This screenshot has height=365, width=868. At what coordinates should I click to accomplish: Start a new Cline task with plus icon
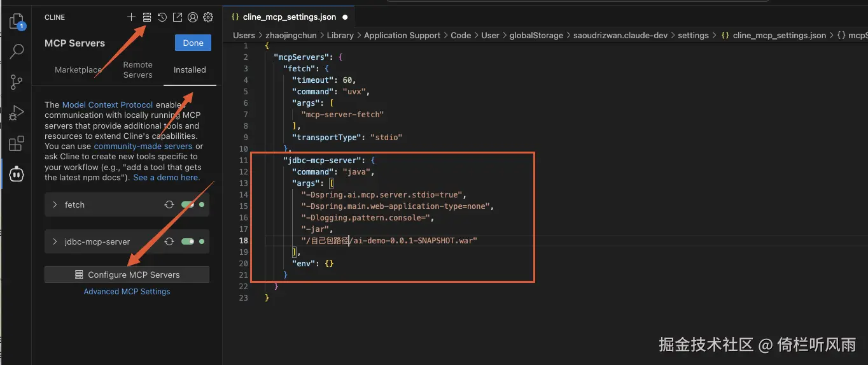pyautogui.click(x=131, y=17)
